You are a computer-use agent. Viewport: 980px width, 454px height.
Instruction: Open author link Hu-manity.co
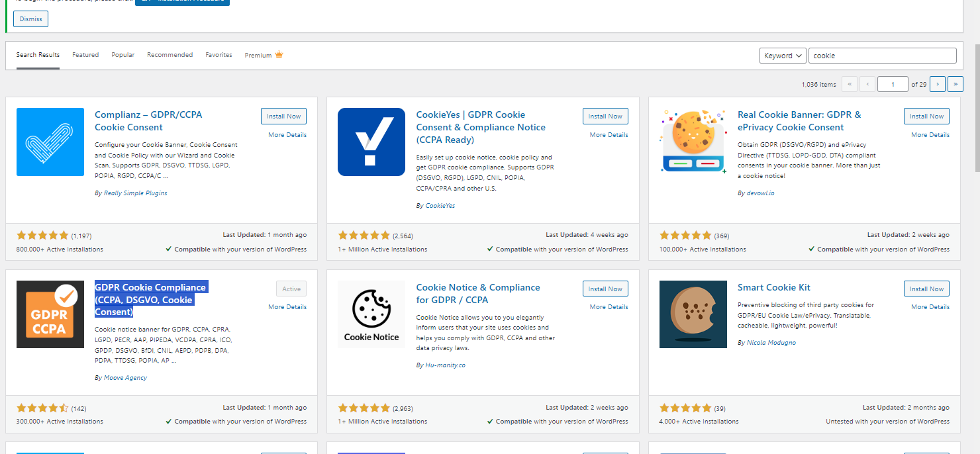445,365
